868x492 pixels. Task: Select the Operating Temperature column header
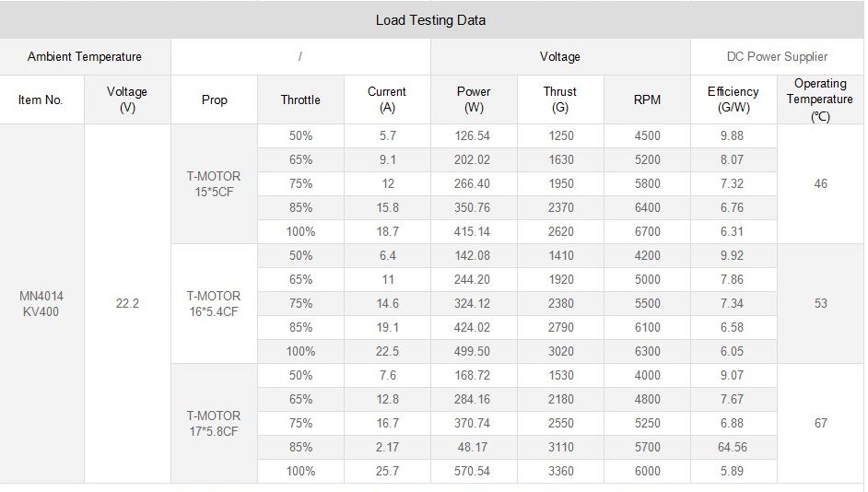pos(820,100)
